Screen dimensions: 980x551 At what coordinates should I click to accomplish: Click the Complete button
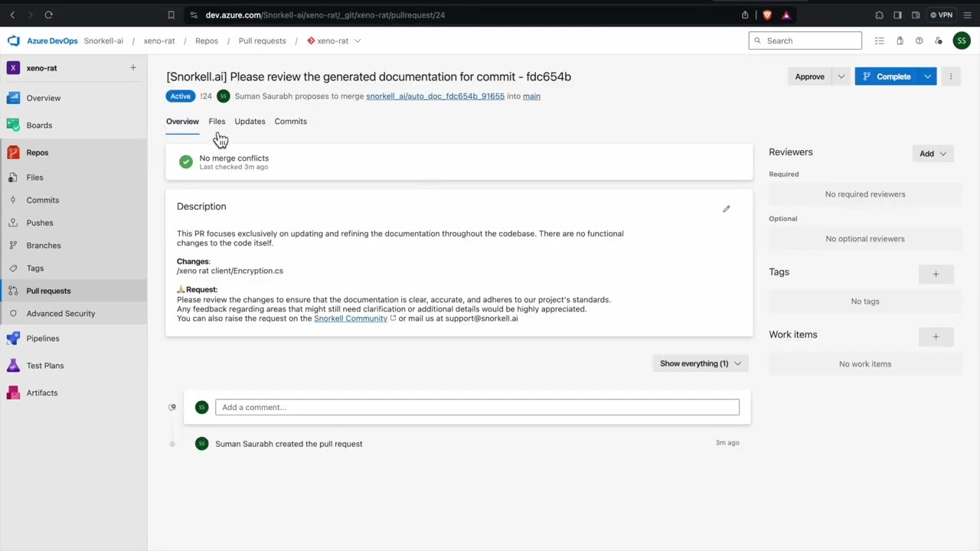tap(887, 77)
